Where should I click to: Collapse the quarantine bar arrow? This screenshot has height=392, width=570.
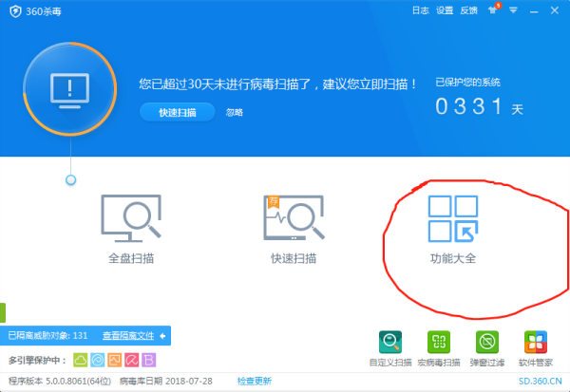pos(162,336)
